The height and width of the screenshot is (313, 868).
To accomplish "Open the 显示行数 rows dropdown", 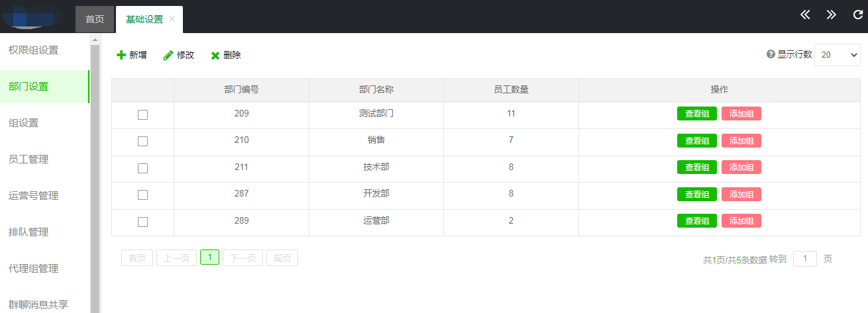I will pyautogui.click(x=838, y=55).
